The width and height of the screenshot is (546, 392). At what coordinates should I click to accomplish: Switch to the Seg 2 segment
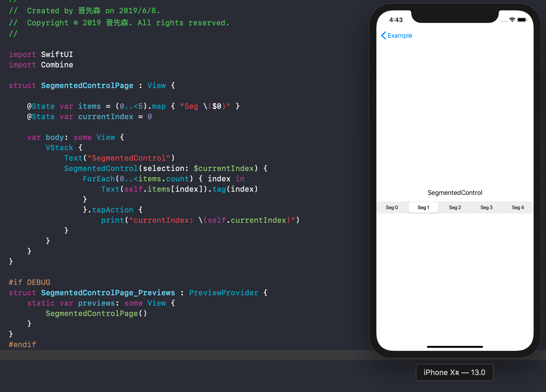point(454,207)
